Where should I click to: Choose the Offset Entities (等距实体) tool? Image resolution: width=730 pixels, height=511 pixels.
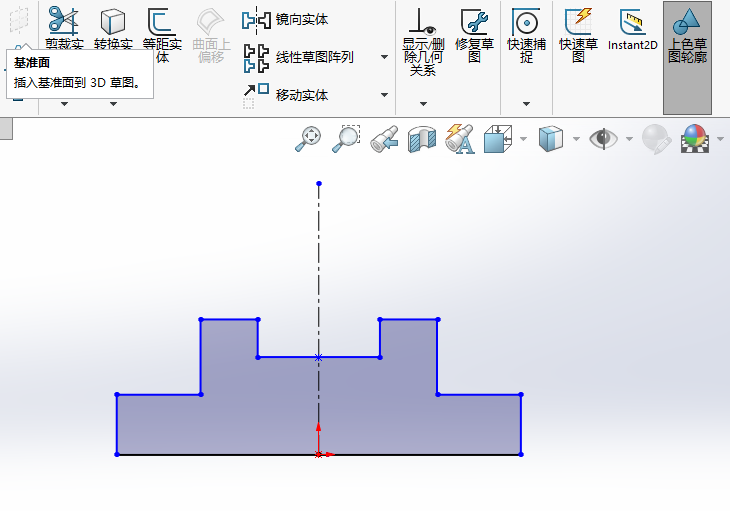point(162,21)
